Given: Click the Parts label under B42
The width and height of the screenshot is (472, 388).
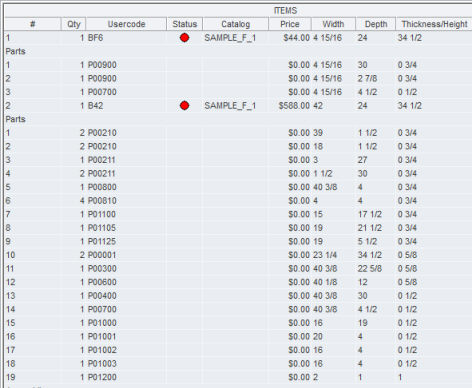Looking at the screenshot, I should pos(15,119).
